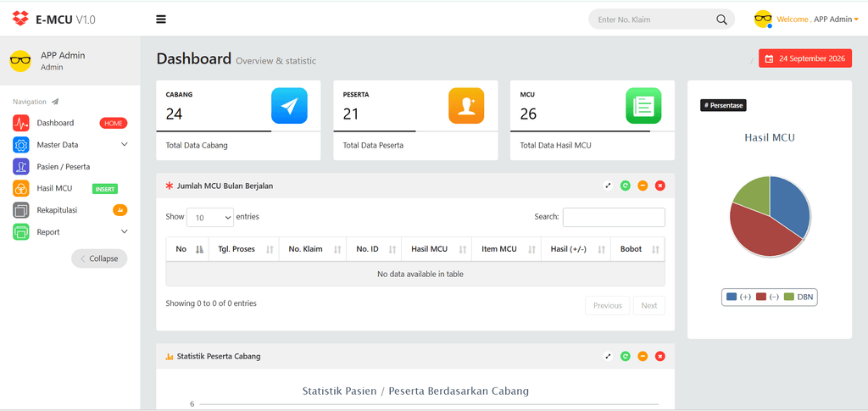Click the Total Data Peserta text

373,146
